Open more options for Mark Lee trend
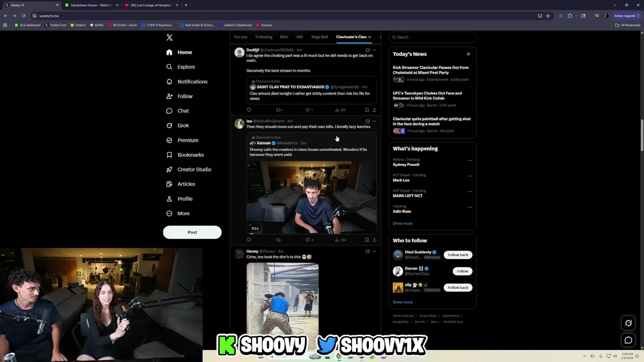 tap(470, 176)
